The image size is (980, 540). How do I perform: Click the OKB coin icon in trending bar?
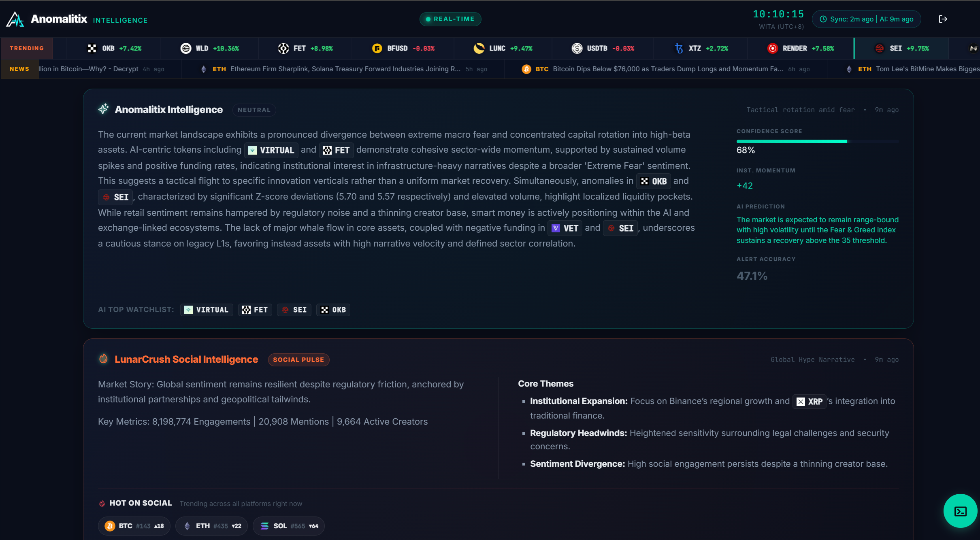click(x=92, y=49)
